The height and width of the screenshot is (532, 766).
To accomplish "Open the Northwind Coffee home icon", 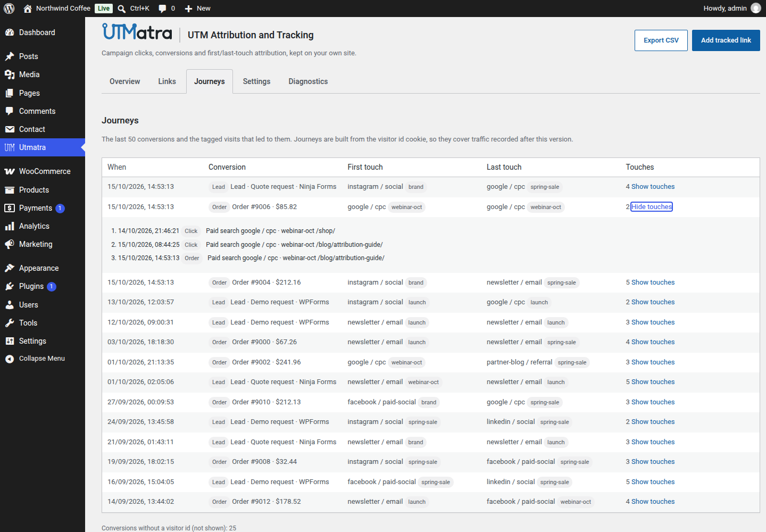I will click(28, 9).
